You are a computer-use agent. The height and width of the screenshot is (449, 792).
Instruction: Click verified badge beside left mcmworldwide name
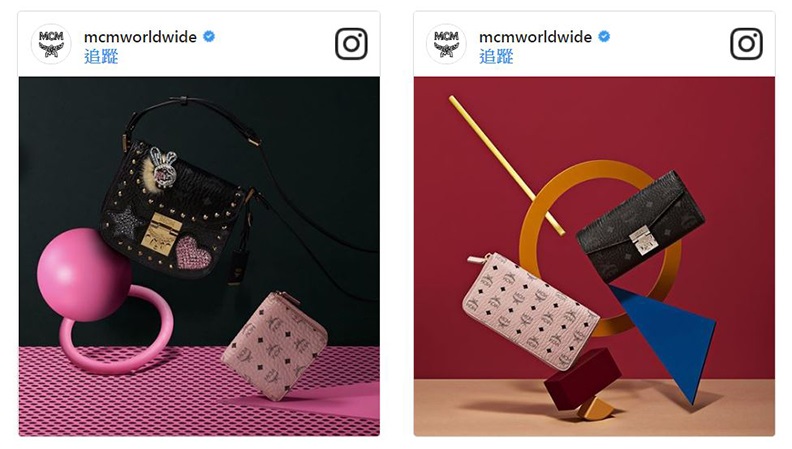tap(209, 36)
